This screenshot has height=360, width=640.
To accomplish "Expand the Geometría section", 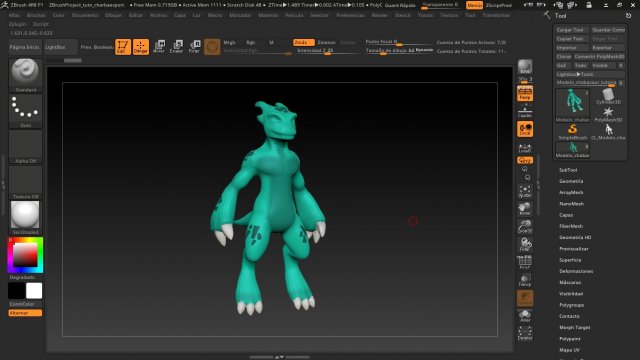I will (x=571, y=181).
